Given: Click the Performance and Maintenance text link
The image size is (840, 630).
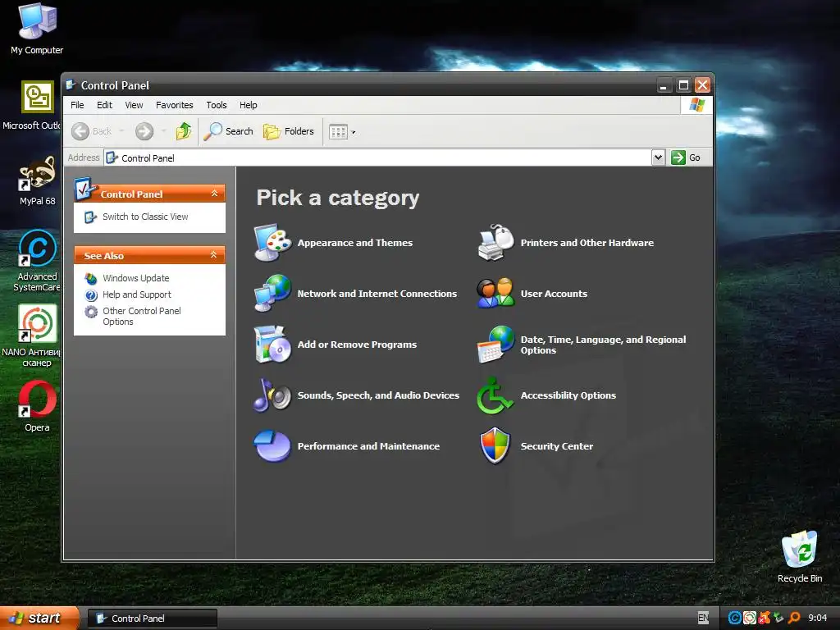Looking at the screenshot, I should click(368, 446).
